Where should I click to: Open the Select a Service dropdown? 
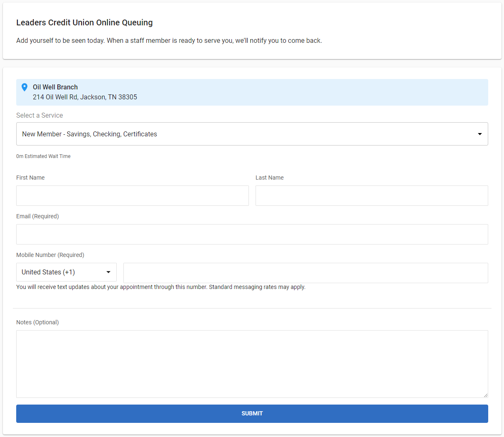(252, 134)
